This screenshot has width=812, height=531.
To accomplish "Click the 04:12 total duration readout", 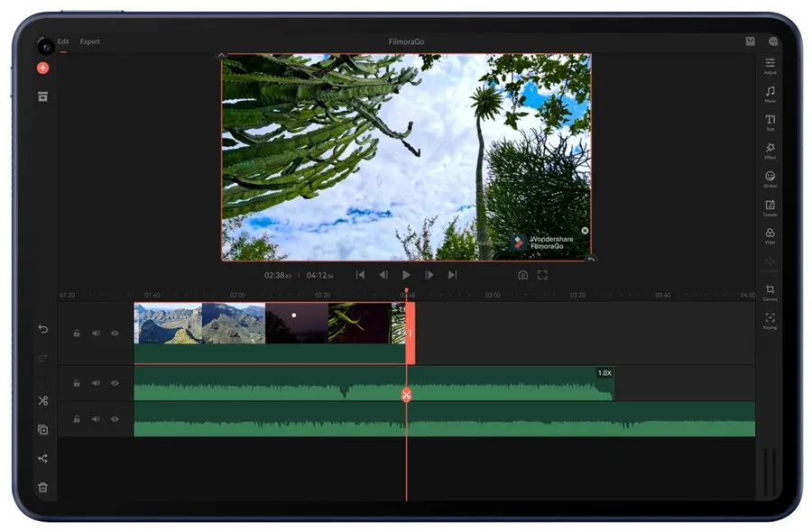I will 319,275.
